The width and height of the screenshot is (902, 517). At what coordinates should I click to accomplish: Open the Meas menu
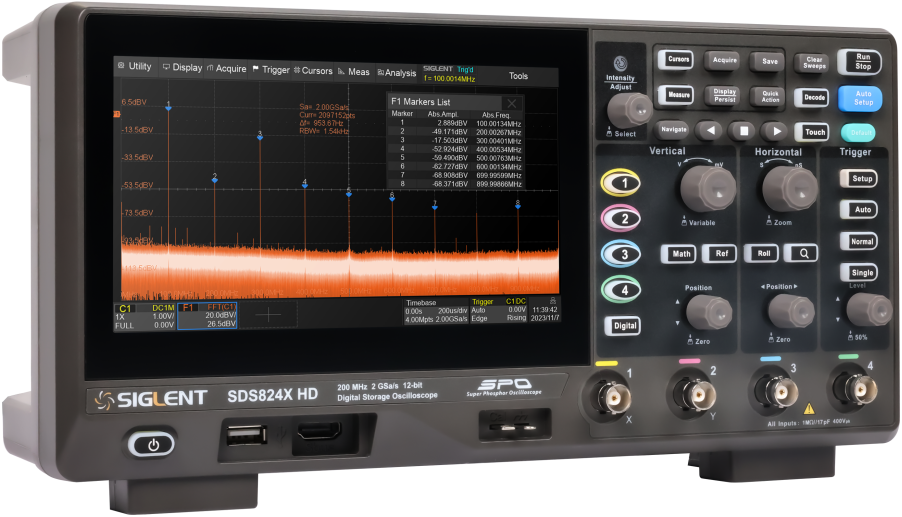[x=354, y=72]
